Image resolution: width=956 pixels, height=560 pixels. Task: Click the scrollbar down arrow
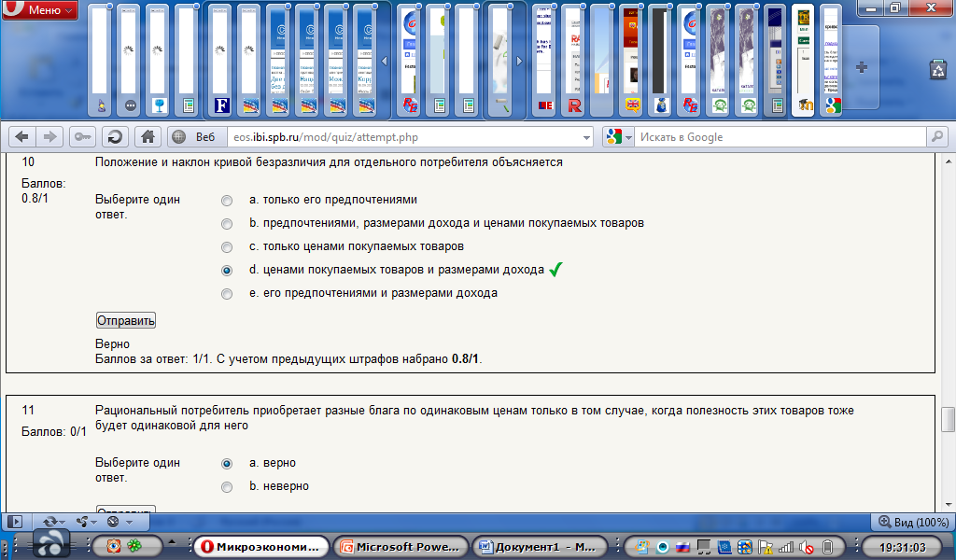click(x=948, y=505)
